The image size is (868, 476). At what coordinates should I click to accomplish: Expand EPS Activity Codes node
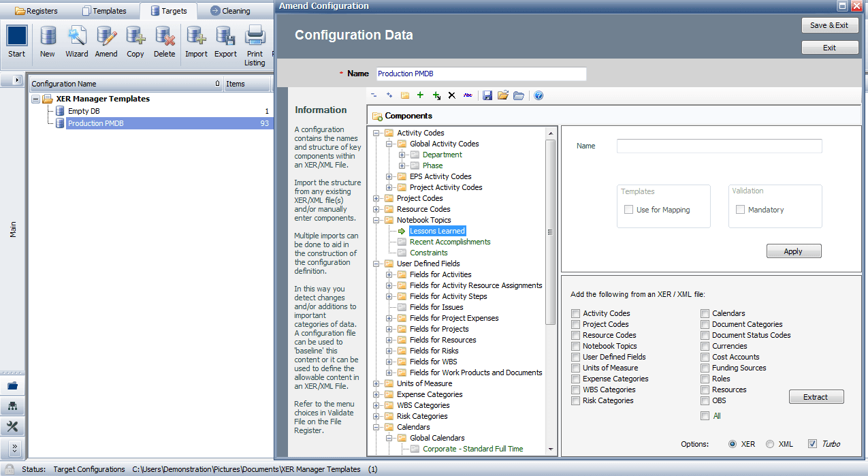(x=389, y=176)
